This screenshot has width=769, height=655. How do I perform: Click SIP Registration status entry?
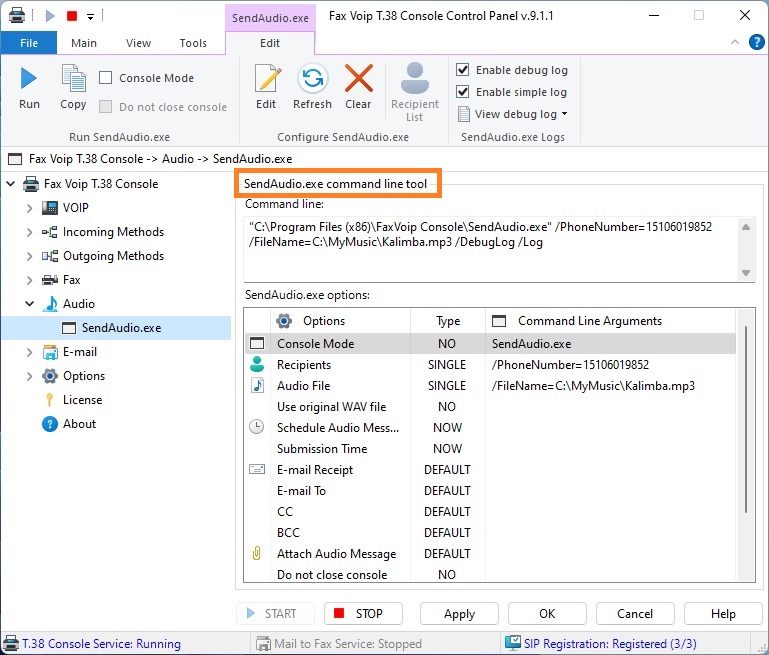(x=601, y=643)
